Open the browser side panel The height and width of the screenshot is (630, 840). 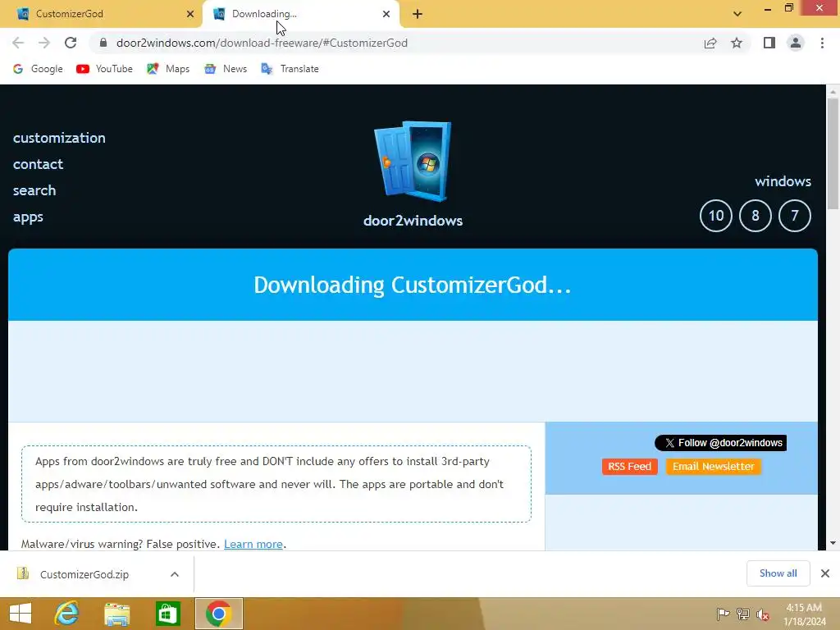pos(769,43)
